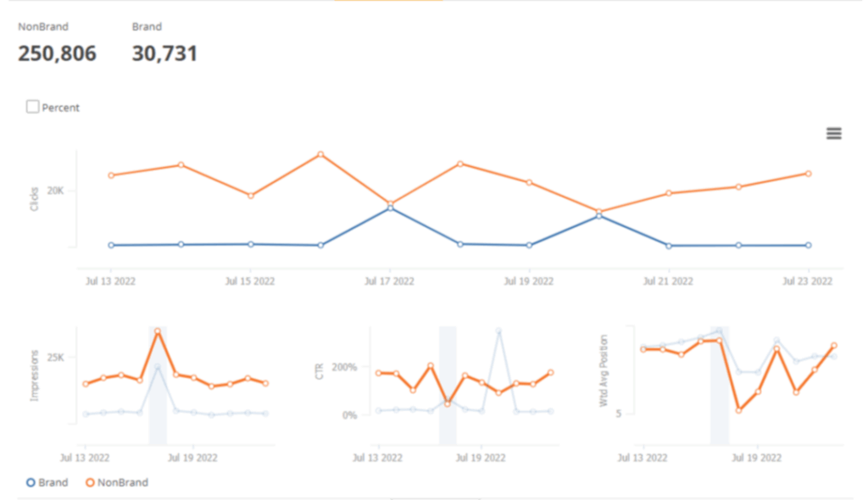The width and height of the screenshot is (868, 500).
Task: Click the Clicks axis title on main chart
Action: pyautogui.click(x=35, y=199)
